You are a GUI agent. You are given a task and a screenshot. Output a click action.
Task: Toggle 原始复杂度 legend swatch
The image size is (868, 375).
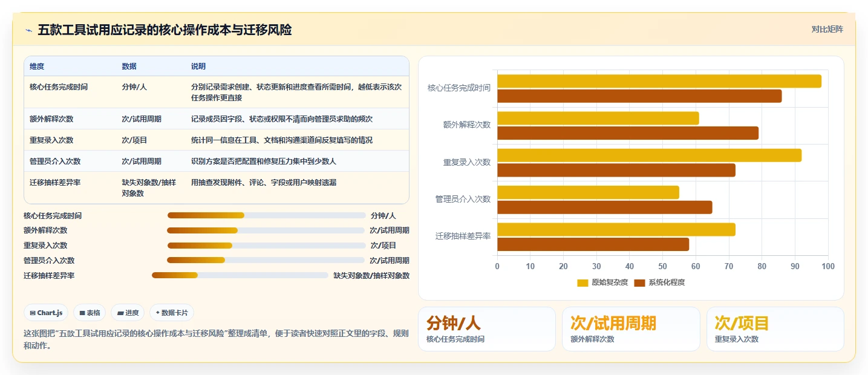coord(582,282)
